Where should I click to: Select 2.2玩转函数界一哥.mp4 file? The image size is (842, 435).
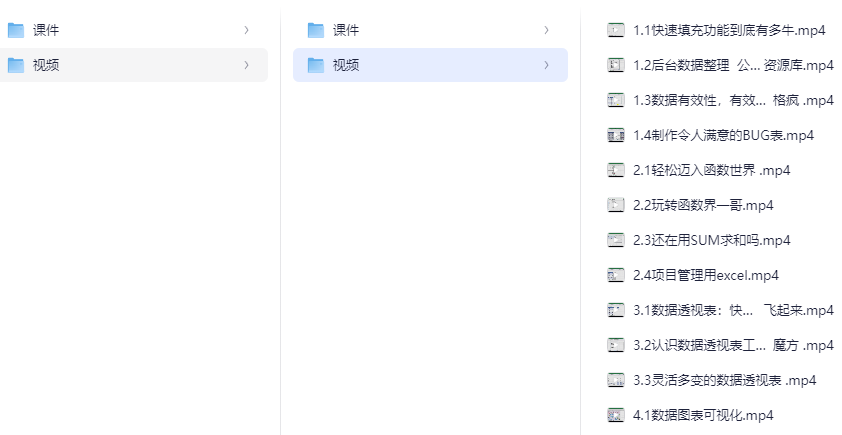[x=703, y=205]
